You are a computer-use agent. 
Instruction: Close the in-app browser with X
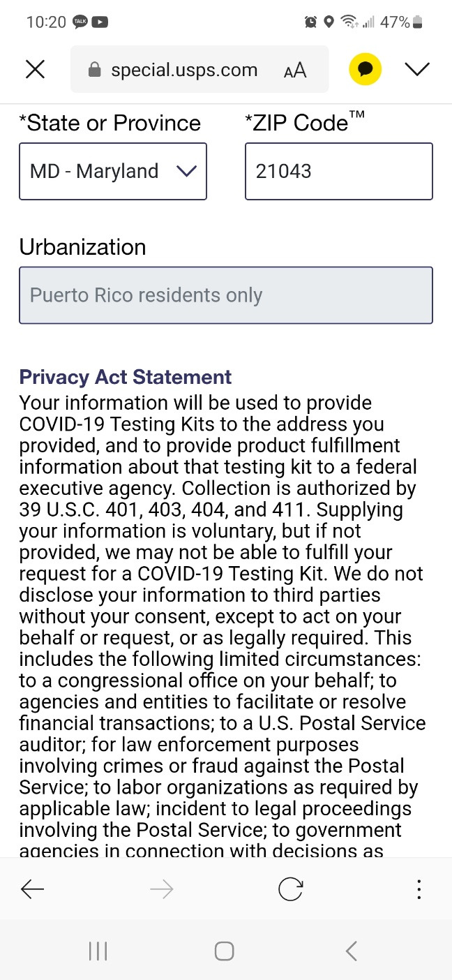point(35,69)
